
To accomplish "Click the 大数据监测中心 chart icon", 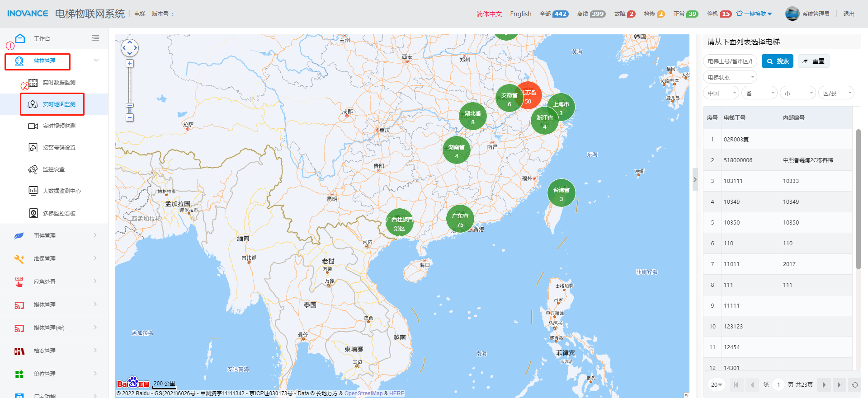I will tap(33, 191).
